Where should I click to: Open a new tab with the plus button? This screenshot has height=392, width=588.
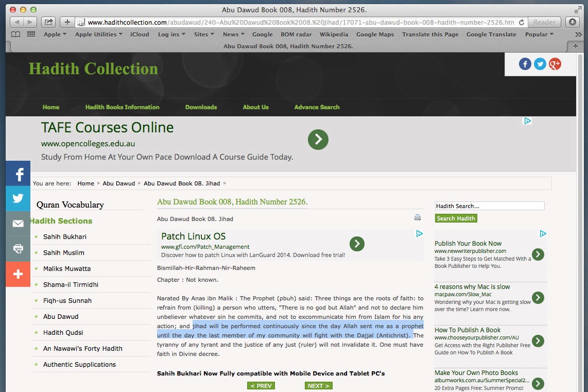575,46
